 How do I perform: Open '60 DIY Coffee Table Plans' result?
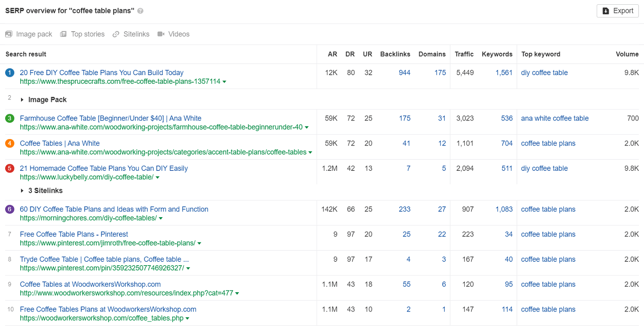(x=114, y=209)
